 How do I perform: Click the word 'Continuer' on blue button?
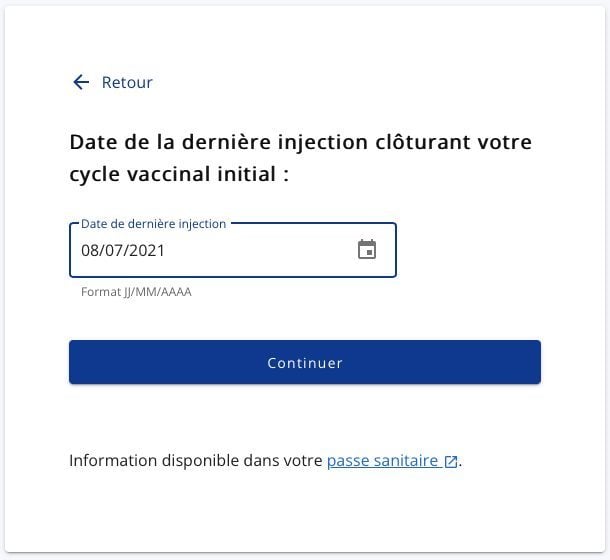[305, 363]
